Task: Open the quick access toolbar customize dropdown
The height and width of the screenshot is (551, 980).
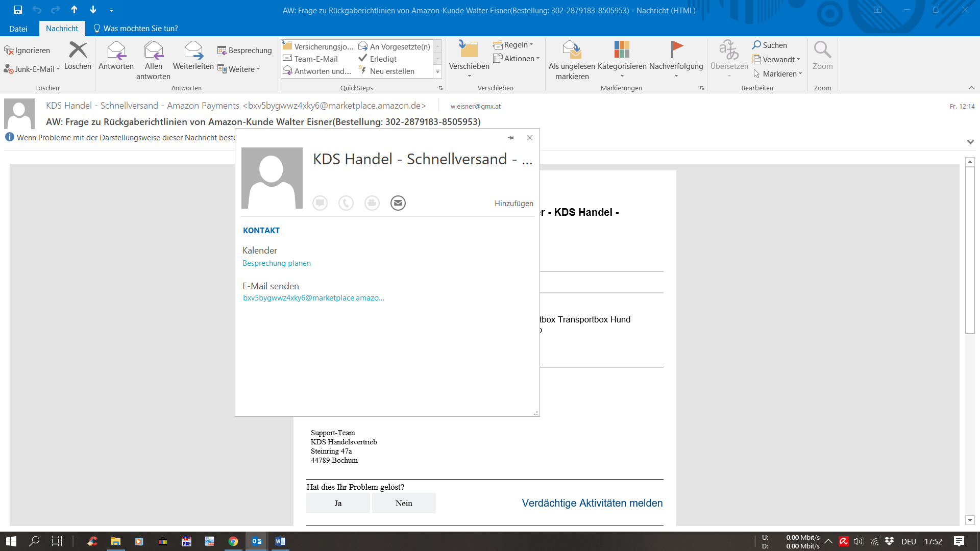Action: click(111, 10)
